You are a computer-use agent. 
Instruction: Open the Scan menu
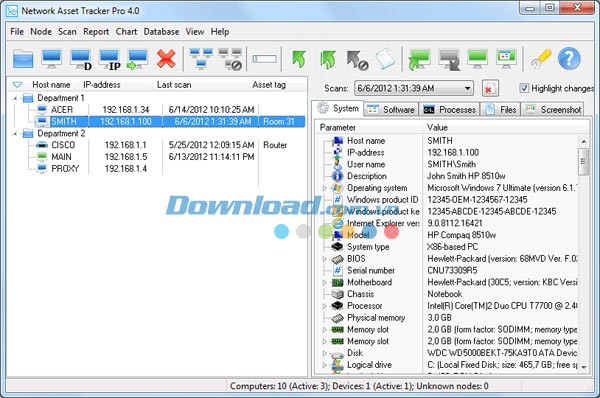[x=67, y=32]
